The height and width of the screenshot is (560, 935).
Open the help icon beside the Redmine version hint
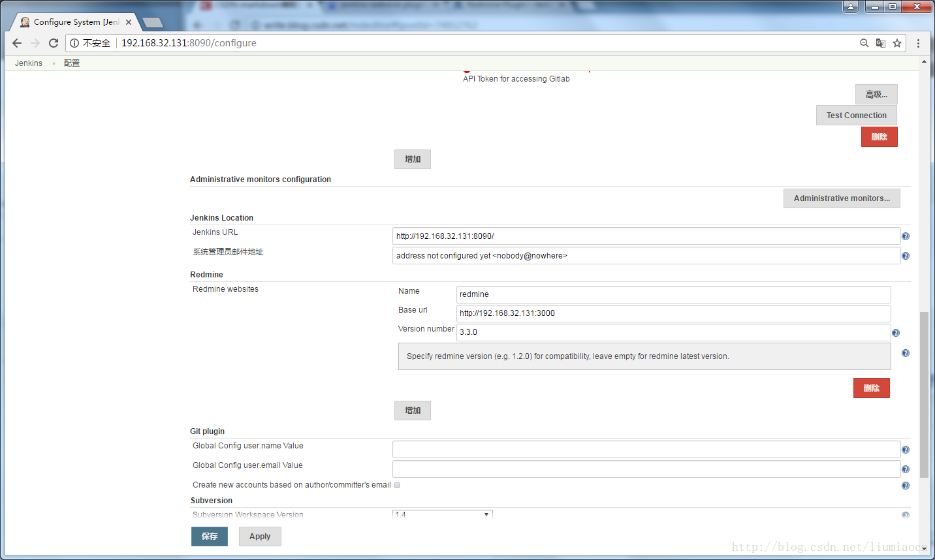tap(906, 353)
